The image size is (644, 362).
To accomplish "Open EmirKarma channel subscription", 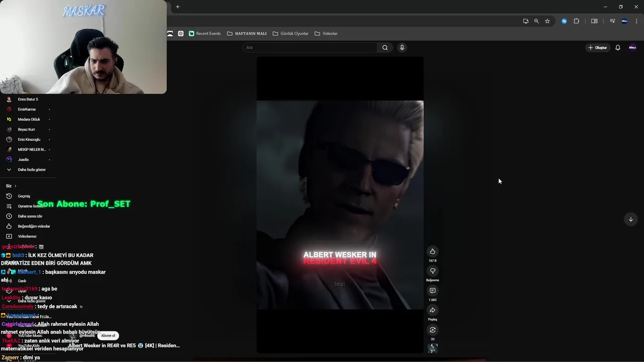I will 28,110.
